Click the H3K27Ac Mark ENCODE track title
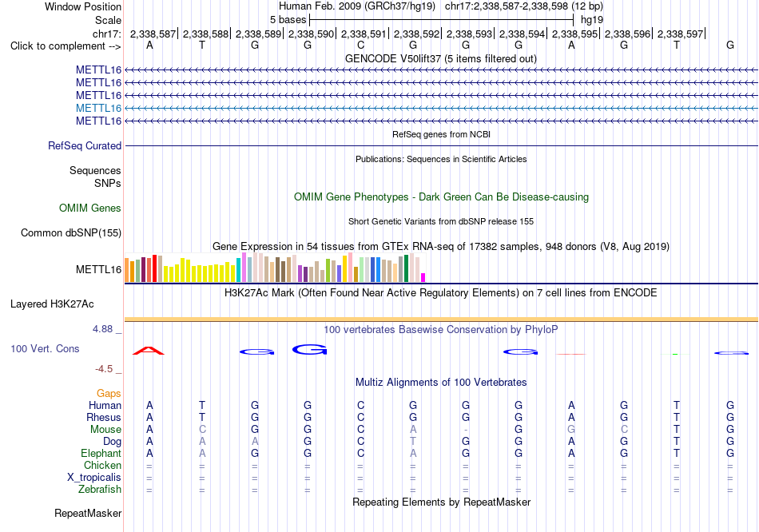This screenshot has height=532, width=759. coord(441,293)
